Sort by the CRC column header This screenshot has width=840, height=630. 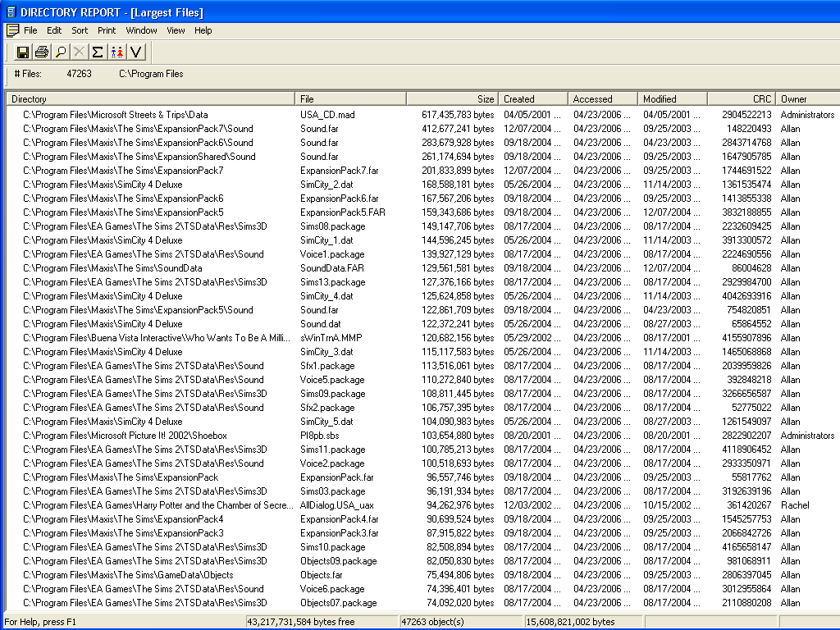coord(742,99)
